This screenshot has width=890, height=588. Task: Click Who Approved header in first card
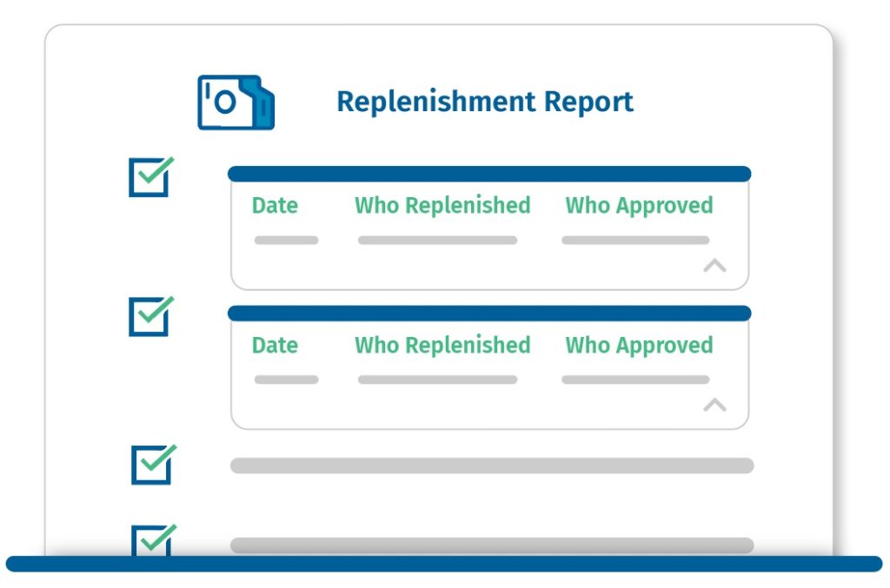pyautogui.click(x=639, y=206)
